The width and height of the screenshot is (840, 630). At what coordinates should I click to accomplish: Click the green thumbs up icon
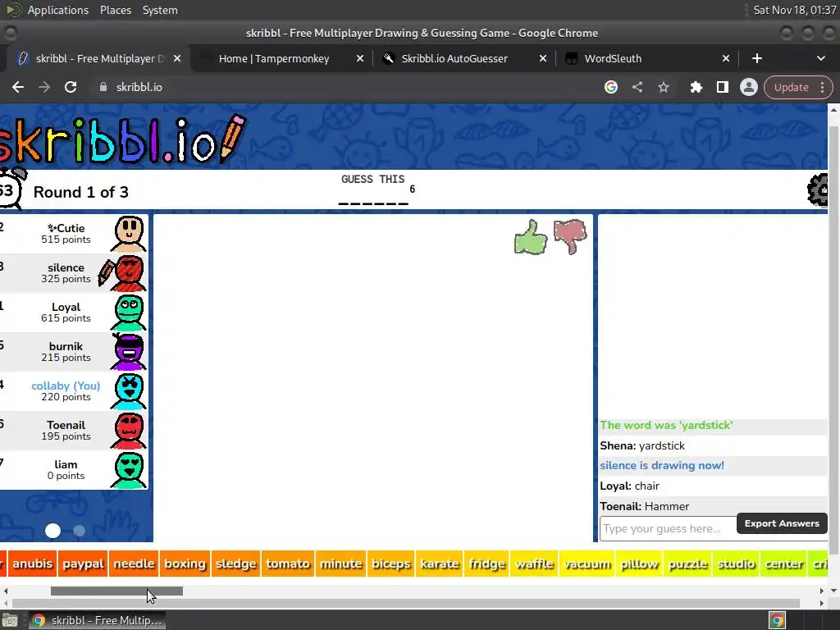(x=531, y=237)
